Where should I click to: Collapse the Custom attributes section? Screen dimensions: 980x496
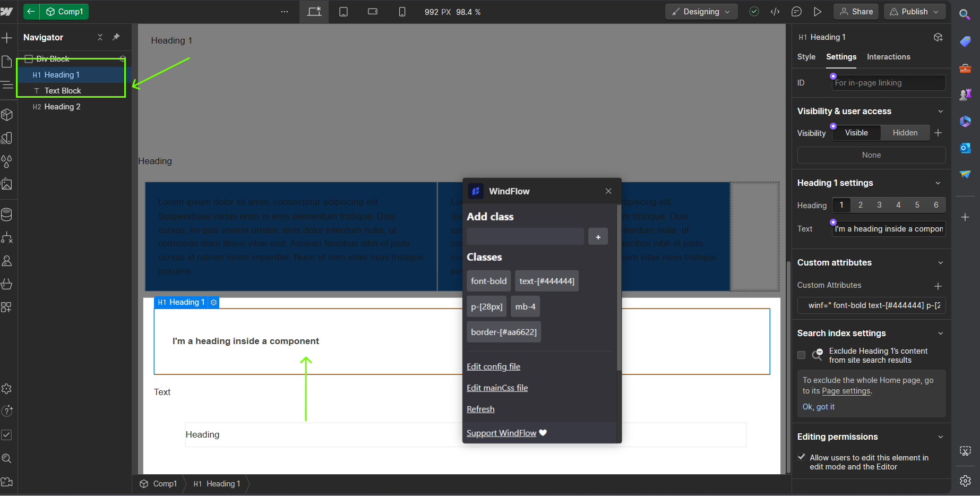click(x=940, y=263)
